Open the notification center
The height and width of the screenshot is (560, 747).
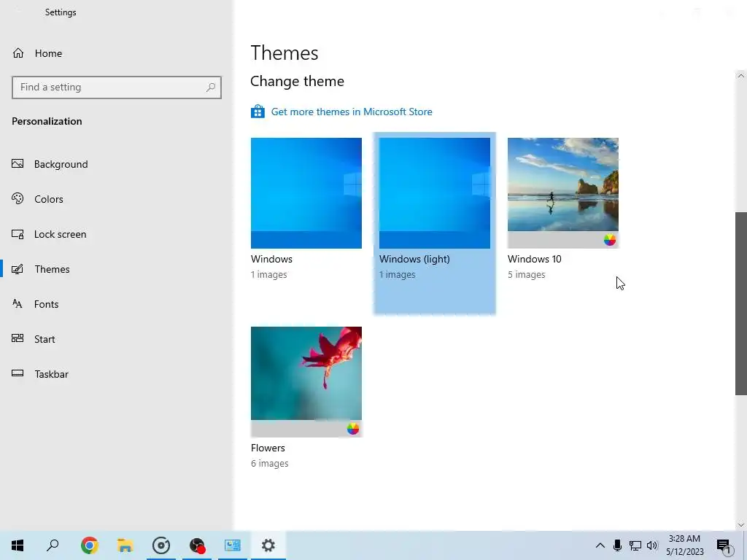coord(724,545)
